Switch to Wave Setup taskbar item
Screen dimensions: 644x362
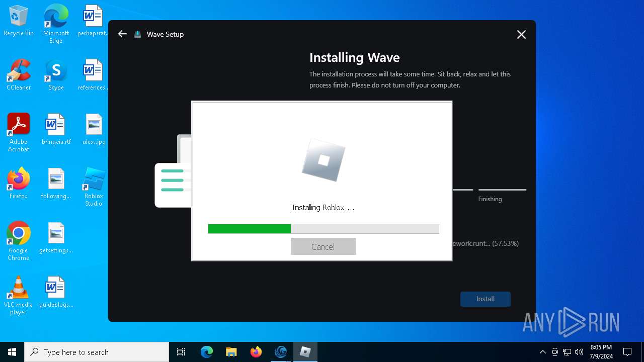click(x=280, y=352)
